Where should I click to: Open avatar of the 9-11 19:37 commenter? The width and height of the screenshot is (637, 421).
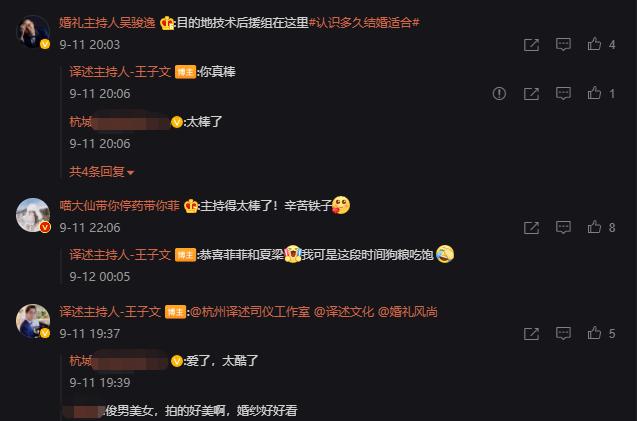click(x=33, y=321)
